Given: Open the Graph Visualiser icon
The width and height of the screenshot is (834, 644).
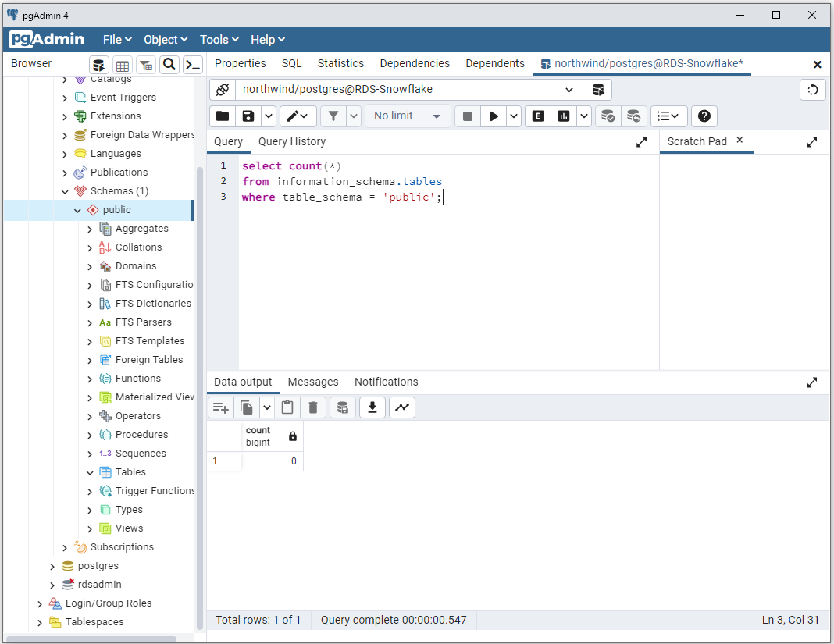Looking at the screenshot, I should click(402, 408).
